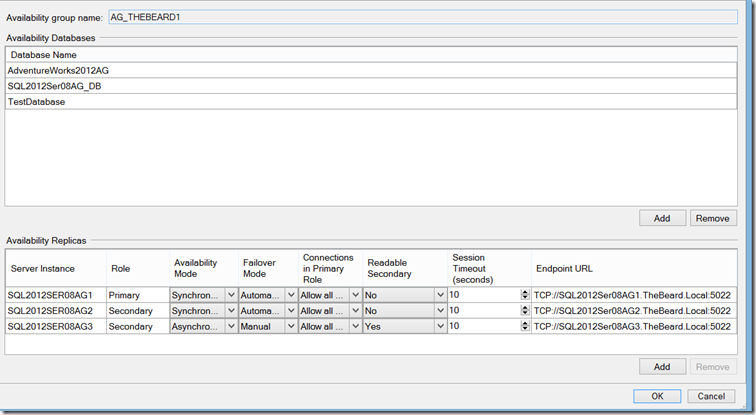Select the SQL2012SER08AG2 server instance cell

54,311
